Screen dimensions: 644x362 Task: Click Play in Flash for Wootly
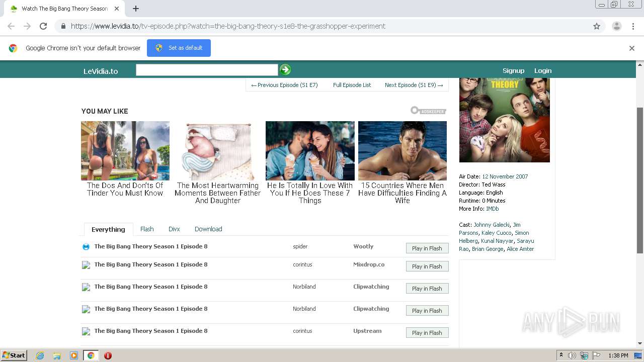[427, 248]
